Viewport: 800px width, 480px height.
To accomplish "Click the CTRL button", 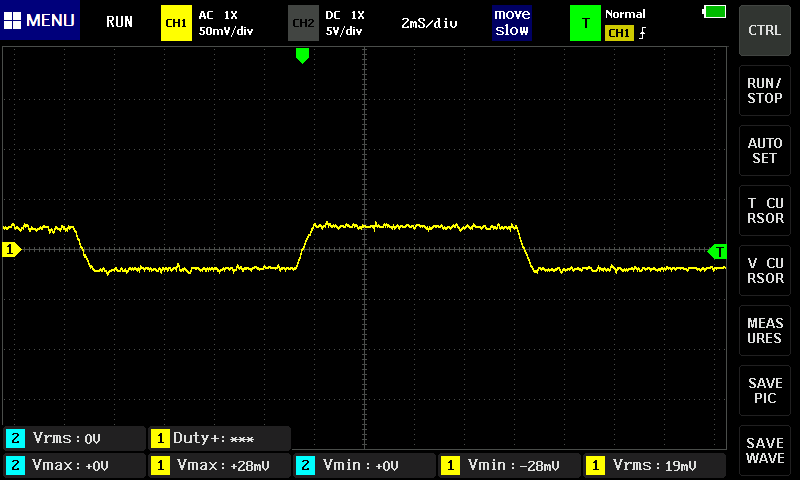I will tap(764, 31).
